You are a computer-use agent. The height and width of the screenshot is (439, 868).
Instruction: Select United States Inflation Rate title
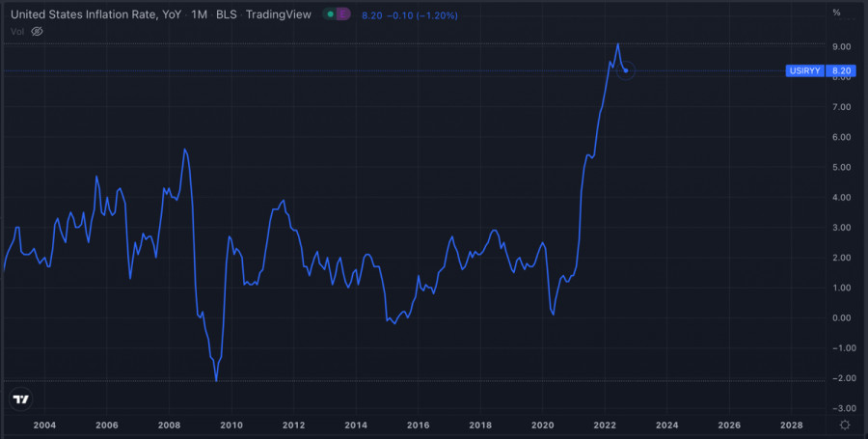(95, 14)
